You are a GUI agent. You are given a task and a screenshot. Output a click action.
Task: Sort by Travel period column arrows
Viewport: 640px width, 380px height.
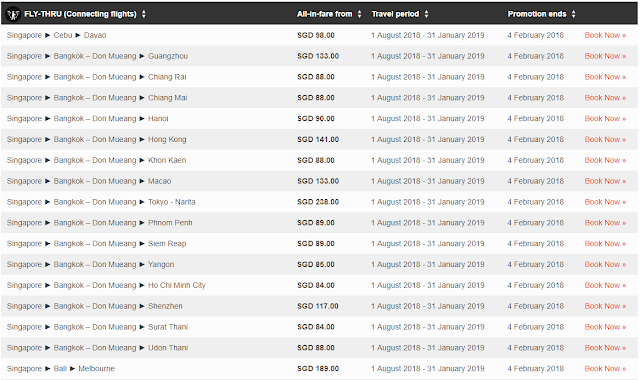click(x=426, y=14)
